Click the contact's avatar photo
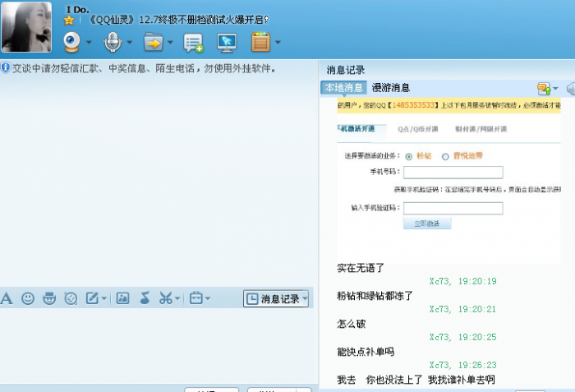575x392 pixels. (x=26, y=27)
